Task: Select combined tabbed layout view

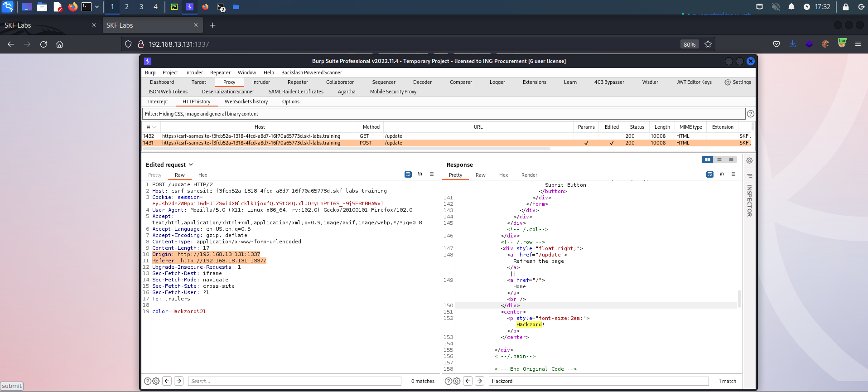Action: (x=731, y=160)
